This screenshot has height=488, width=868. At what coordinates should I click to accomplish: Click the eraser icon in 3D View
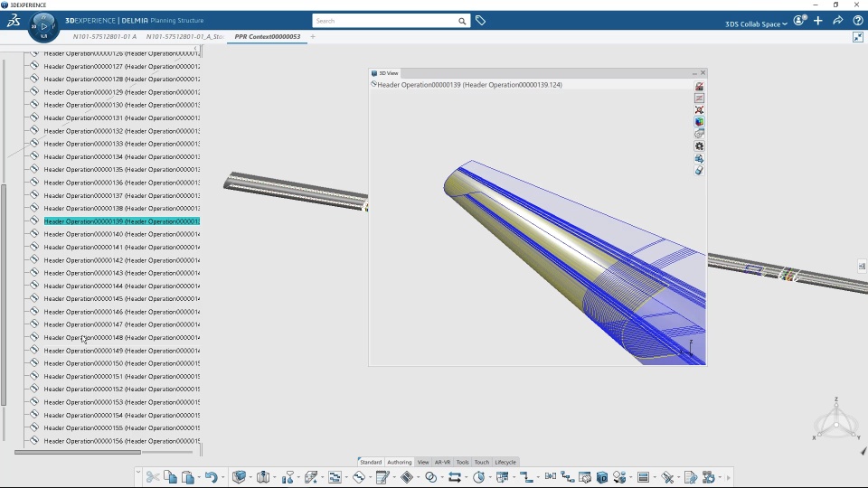699,170
